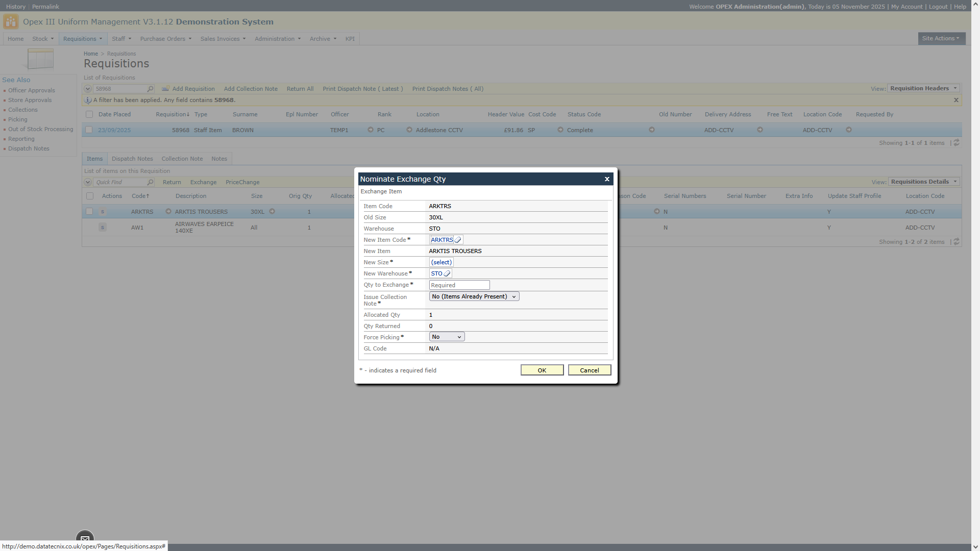
Task: Open Issue Collection Note dropdown
Action: pyautogui.click(x=474, y=296)
